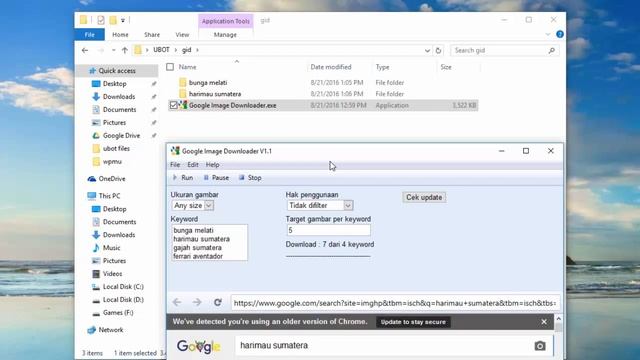Click Explorer up one level arrow

(124, 50)
